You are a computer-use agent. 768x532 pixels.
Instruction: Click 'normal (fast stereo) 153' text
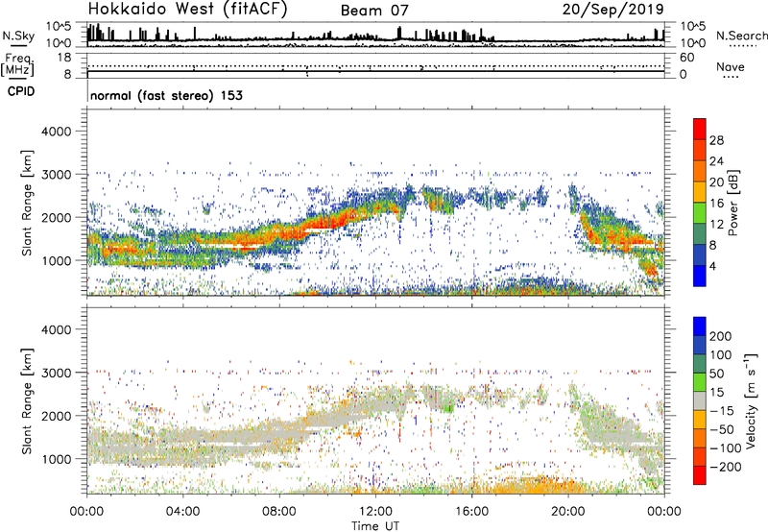point(166,95)
